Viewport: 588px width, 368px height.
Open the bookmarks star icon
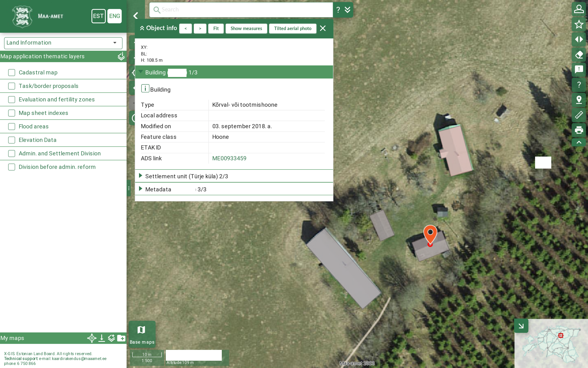pos(579,24)
